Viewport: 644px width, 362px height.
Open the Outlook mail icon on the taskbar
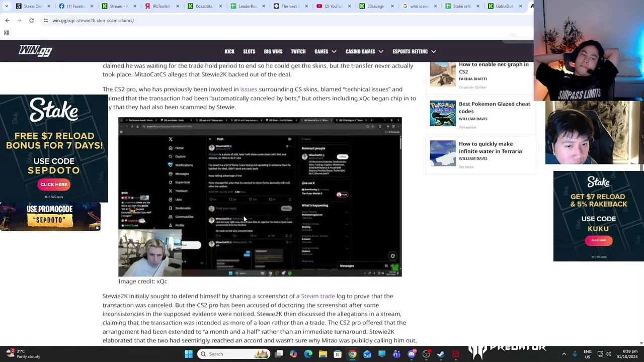(x=367, y=354)
